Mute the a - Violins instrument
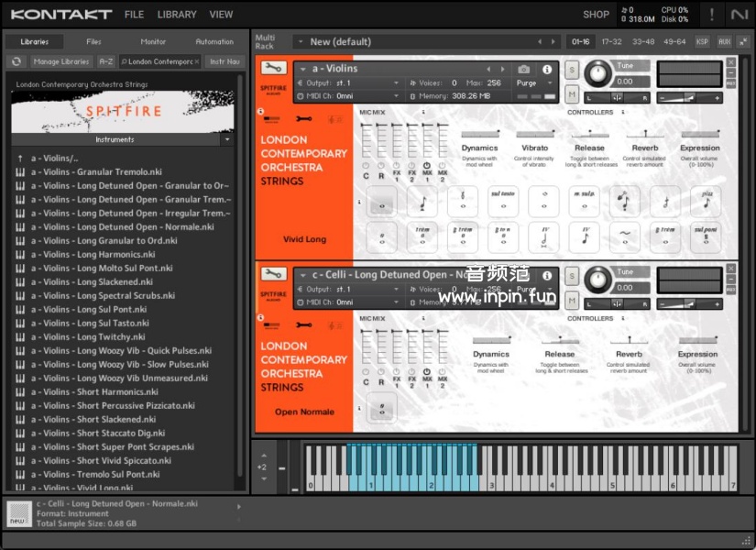The width and height of the screenshot is (756, 550). pos(572,94)
